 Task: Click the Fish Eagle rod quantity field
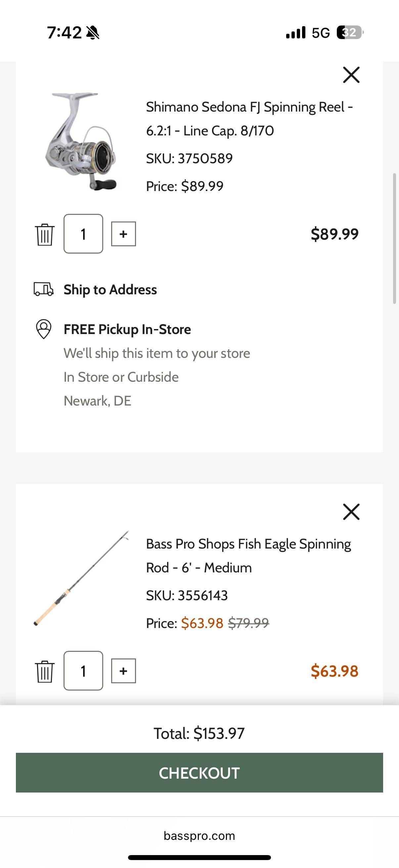pos(83,671)
